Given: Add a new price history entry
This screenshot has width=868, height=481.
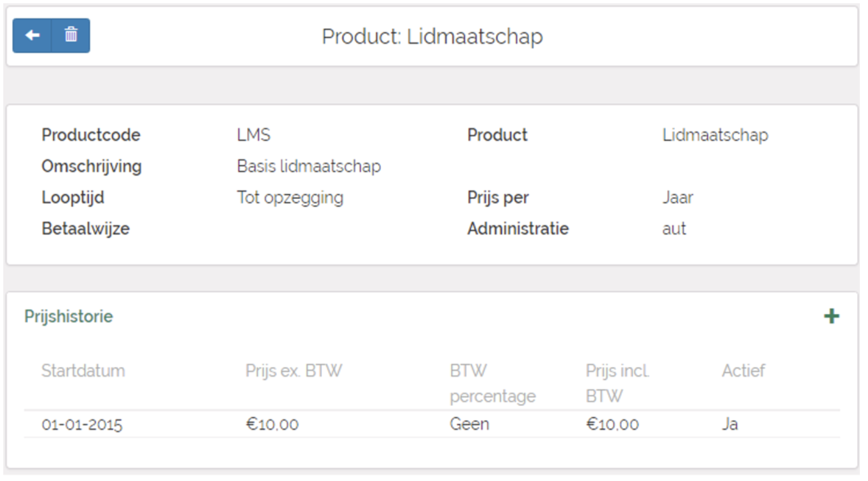Looking at the screenshot, I should coord(832,316).
